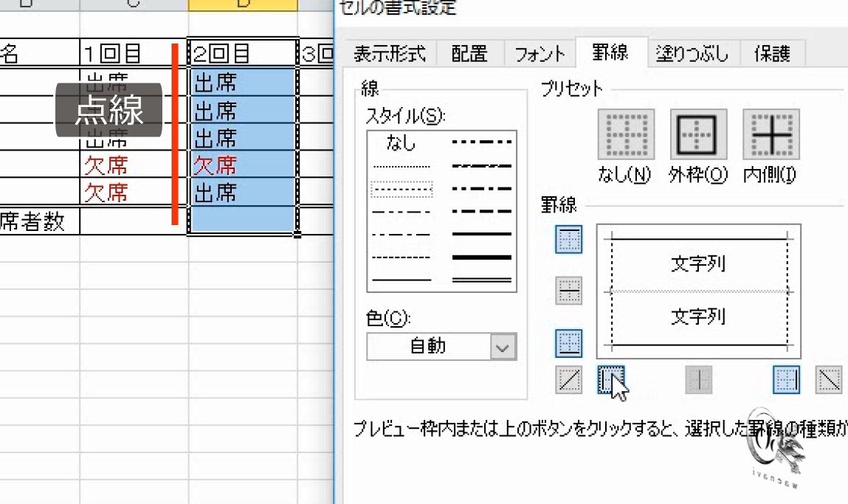The width and height of the screenshot is (848, 504).
Task: Click the 文字列 preview area
Action: pos(697,264)
